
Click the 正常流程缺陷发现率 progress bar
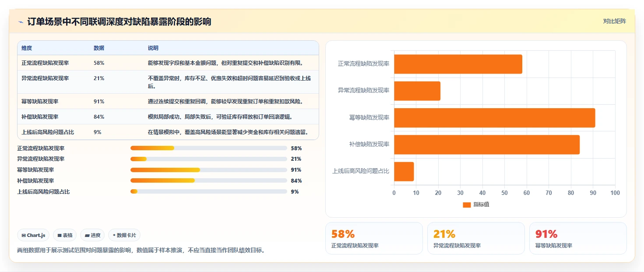[x=209, y=148]
